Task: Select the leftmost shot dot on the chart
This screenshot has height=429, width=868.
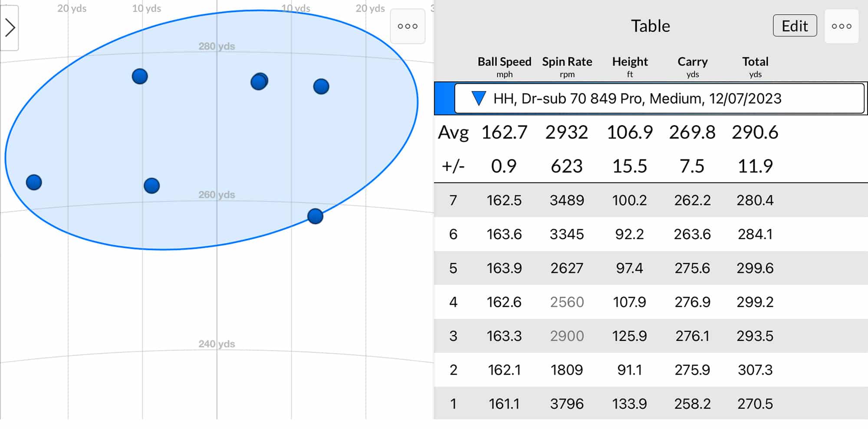Action: coord(34,182)
